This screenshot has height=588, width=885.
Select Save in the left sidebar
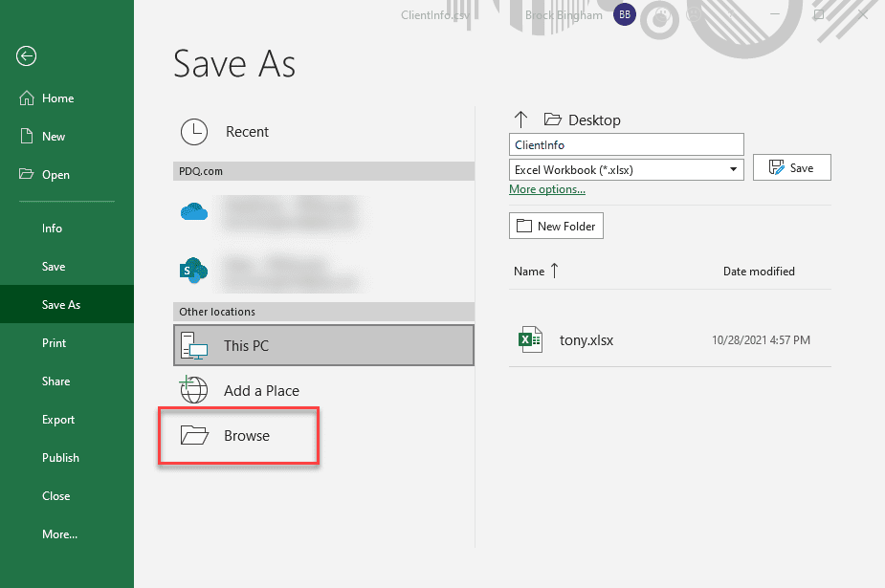point(54,267)
